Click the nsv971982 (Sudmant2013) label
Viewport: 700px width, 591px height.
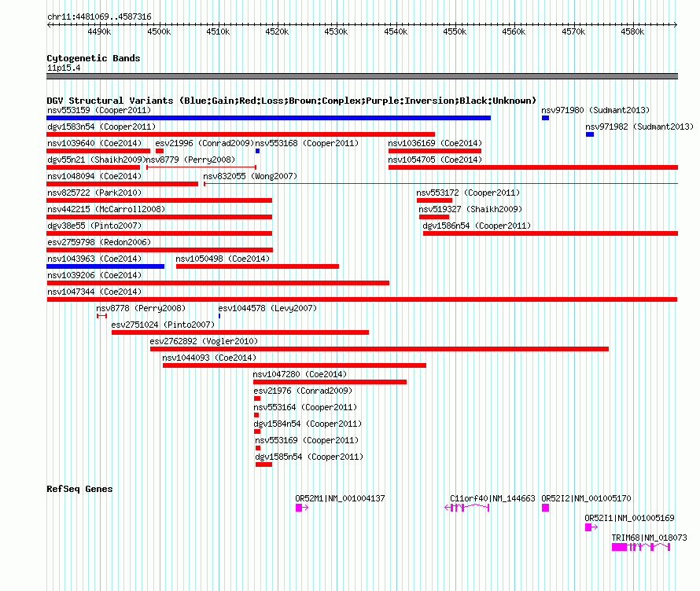pos(639,127)
